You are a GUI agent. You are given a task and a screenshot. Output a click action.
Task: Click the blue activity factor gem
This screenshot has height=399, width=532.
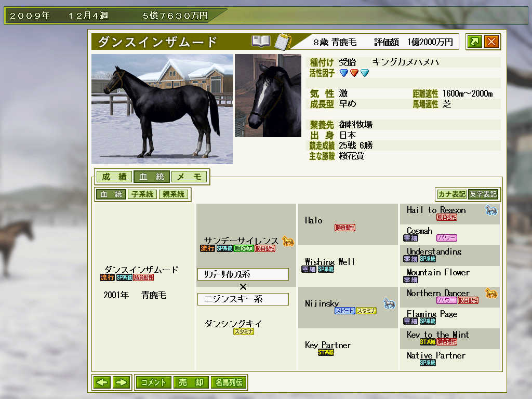(x=344, y=73)
